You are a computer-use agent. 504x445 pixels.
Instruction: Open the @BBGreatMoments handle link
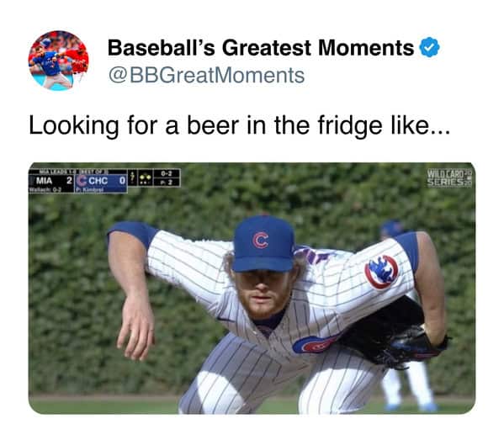[x=206, y=76]
